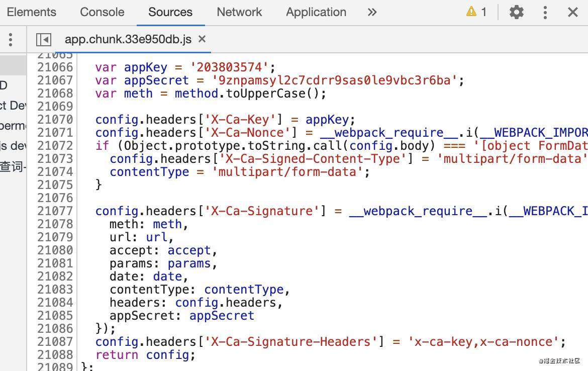588x371 pixels.
Task: Open DevTools settings gear
Action: tap(516, 13)
